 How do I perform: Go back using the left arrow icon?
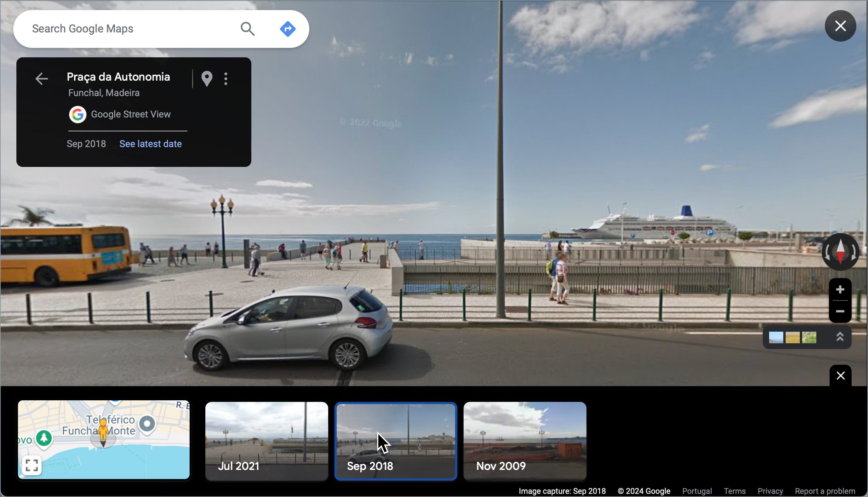pyautogui.click(x=42, y=79)
